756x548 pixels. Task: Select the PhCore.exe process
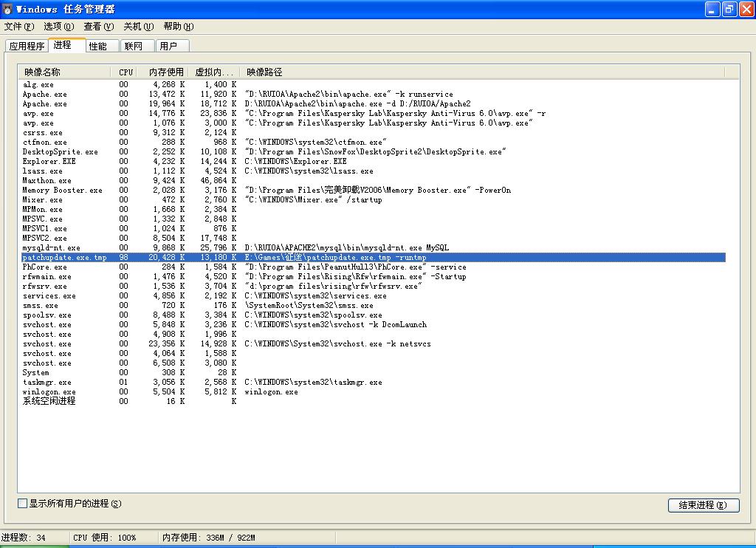click(x=374, y=267)
